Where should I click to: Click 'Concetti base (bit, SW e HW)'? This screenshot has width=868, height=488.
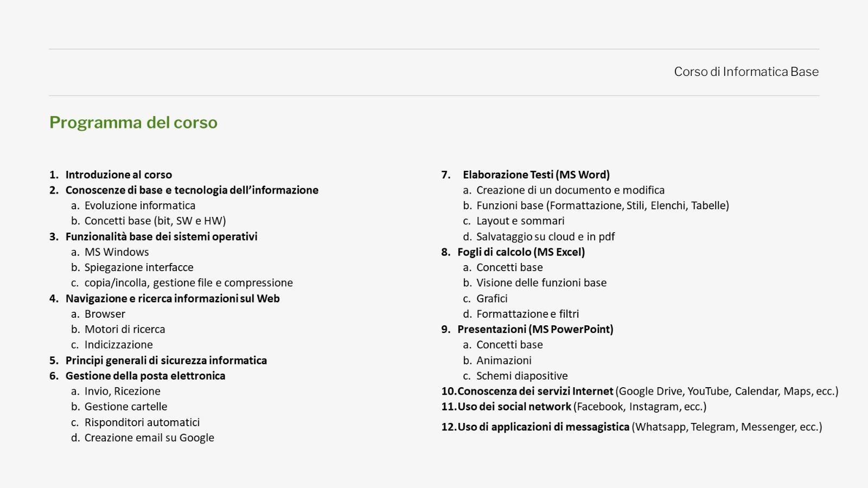tap(155, 221)
